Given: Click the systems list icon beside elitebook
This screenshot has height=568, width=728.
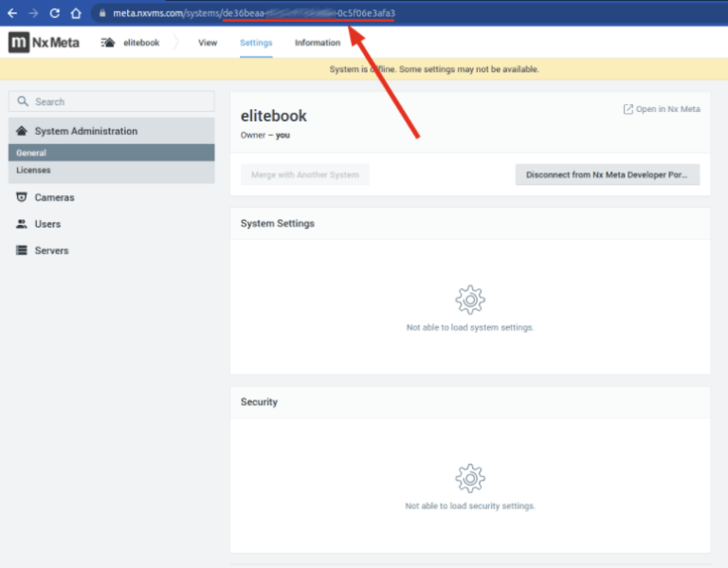Looking at the screenshot, I should (x=108, y=43).
